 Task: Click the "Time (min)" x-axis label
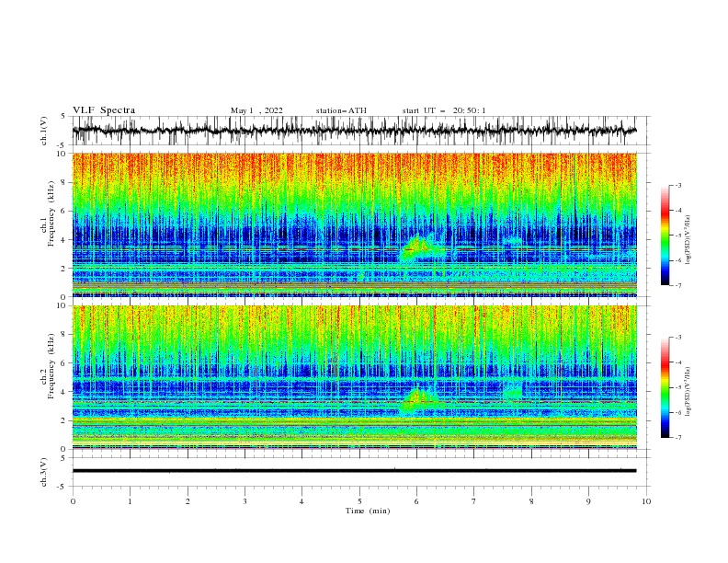(368, 511)
